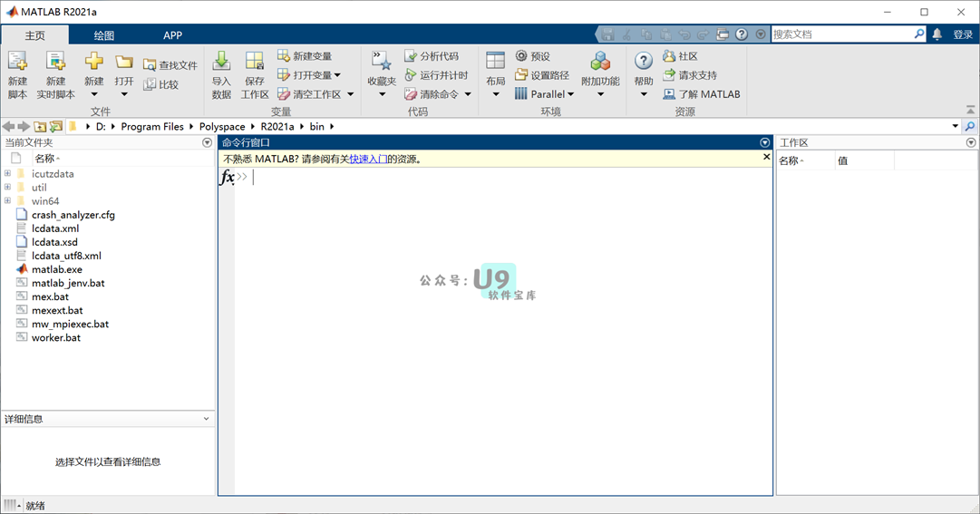Viewport: 980px width, 514px height.
Task: Switch to the 绘图 tab
Action: (104, 35)
